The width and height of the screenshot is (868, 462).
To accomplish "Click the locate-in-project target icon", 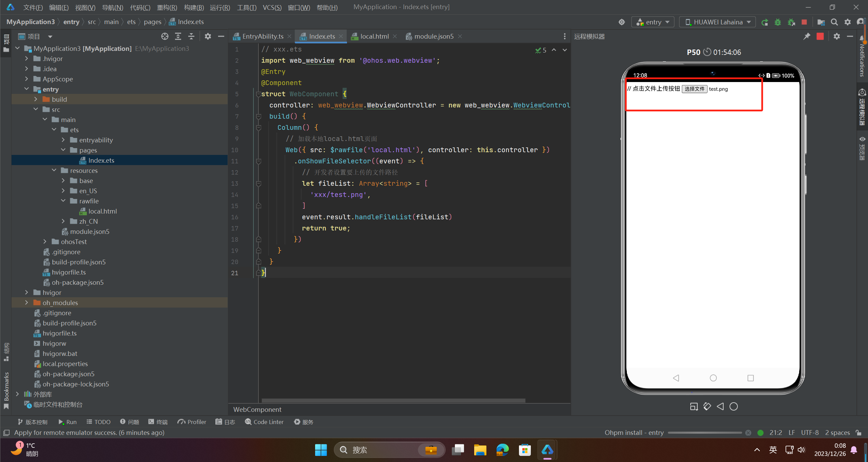I will coord(165,36).
